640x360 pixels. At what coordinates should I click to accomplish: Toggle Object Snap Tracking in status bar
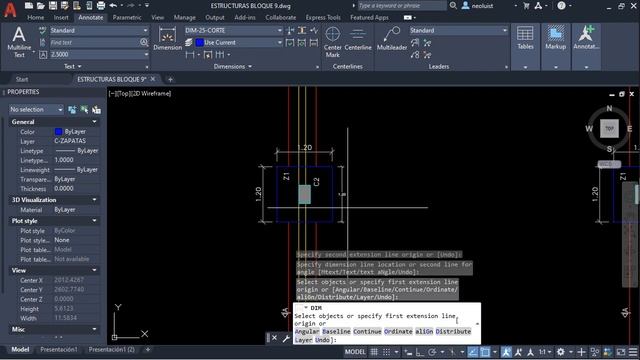point(473,352)
